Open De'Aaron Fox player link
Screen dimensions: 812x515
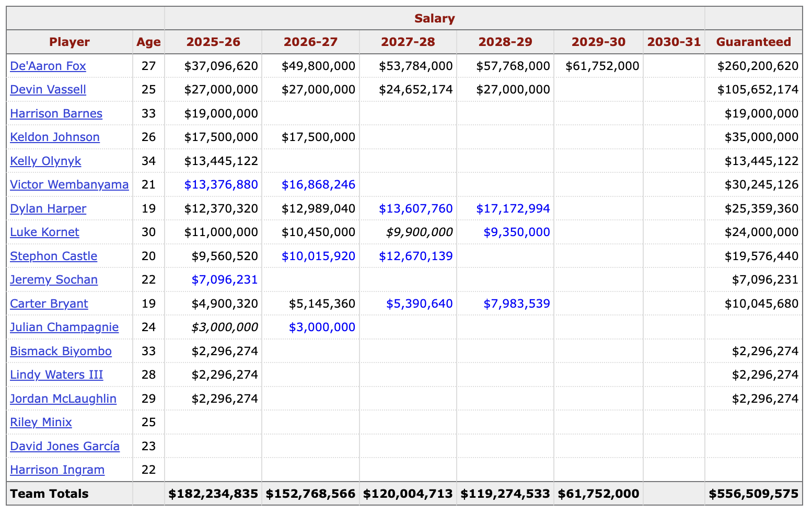click(x=48, y=66)
